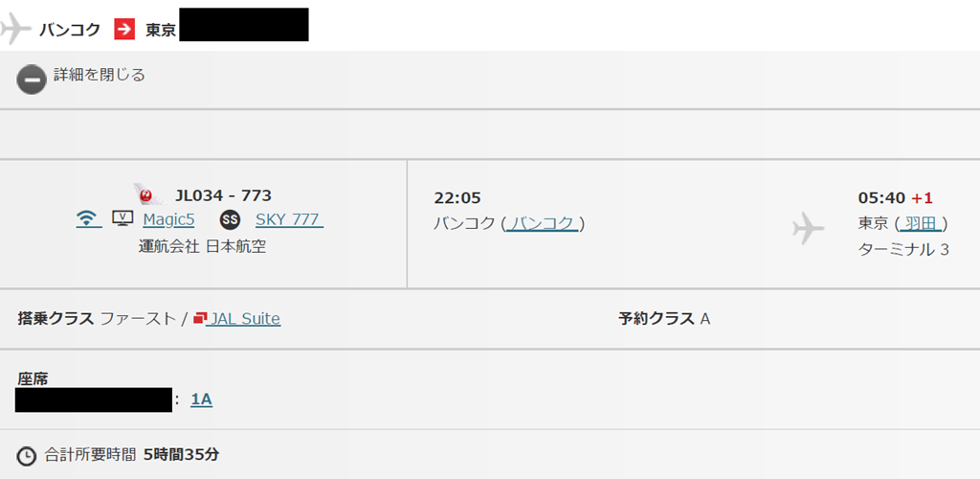The width and height of the screenshot is (980, 479).
Task: Collapse details with the minus circle icon
Action: (x=32, y=80)
